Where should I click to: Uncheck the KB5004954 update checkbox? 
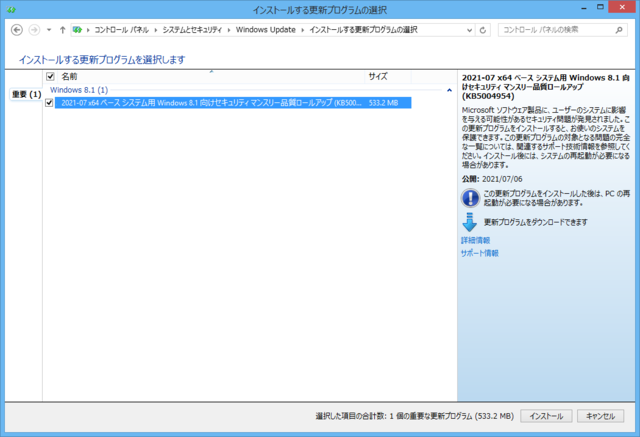pos(49,103)
